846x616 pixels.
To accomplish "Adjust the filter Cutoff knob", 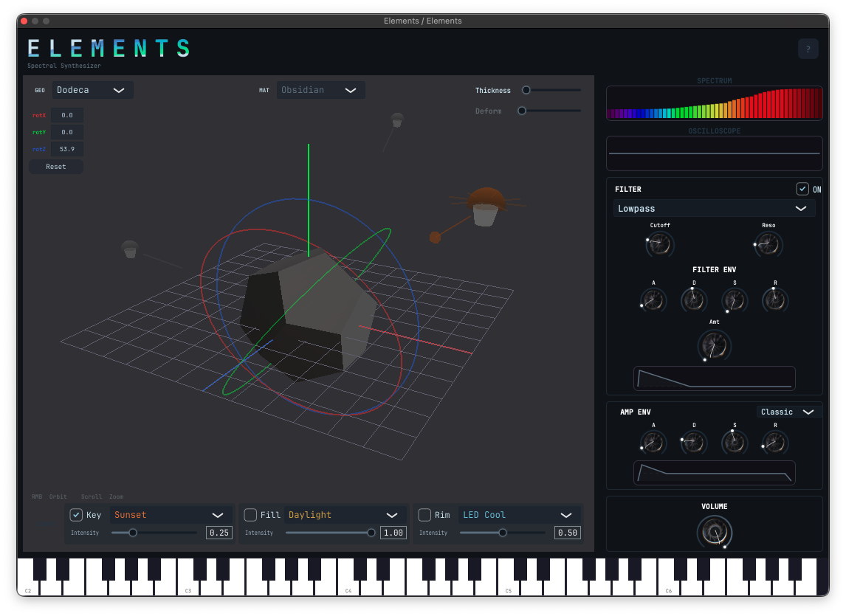I will (659, 243).
